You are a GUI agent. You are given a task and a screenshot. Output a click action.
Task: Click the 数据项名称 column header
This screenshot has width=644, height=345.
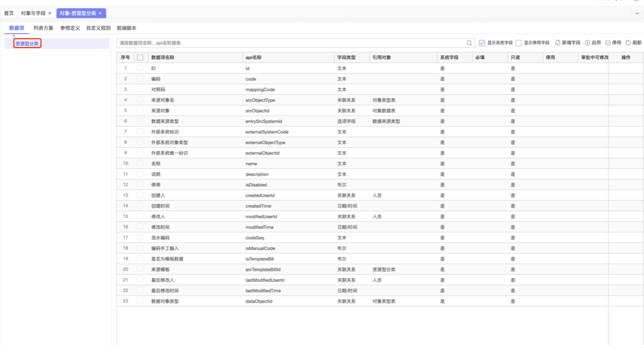pyautogui.click(x=163, y=57)
